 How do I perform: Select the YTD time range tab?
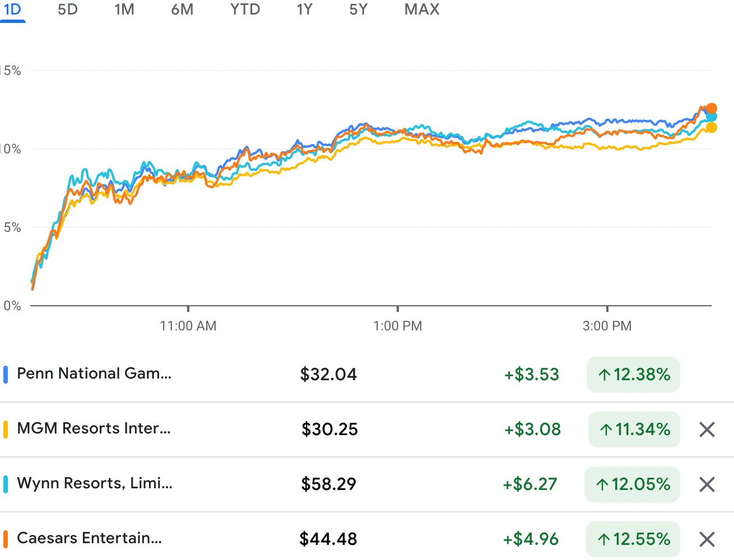pyautogui.click(x=245, y=10)
